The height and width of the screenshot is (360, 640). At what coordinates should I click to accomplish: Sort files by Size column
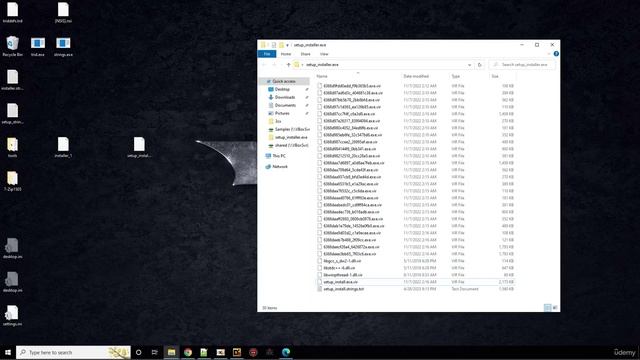coord(495,76)
